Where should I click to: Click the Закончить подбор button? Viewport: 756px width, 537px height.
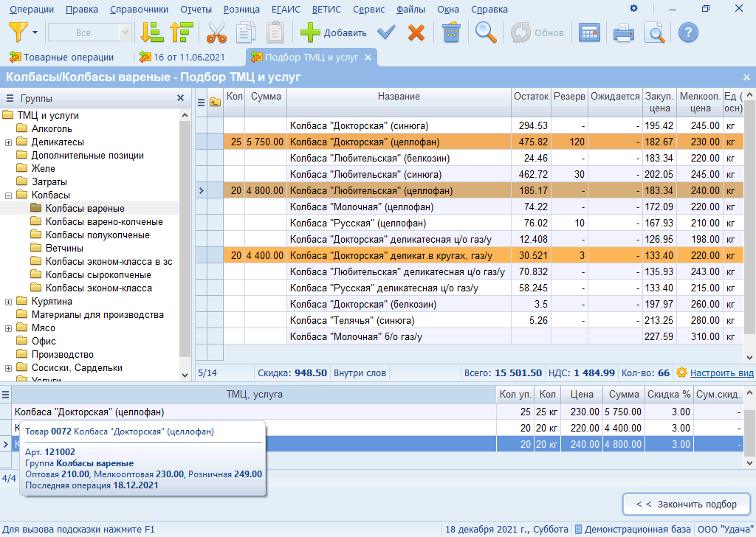(687, 505)
